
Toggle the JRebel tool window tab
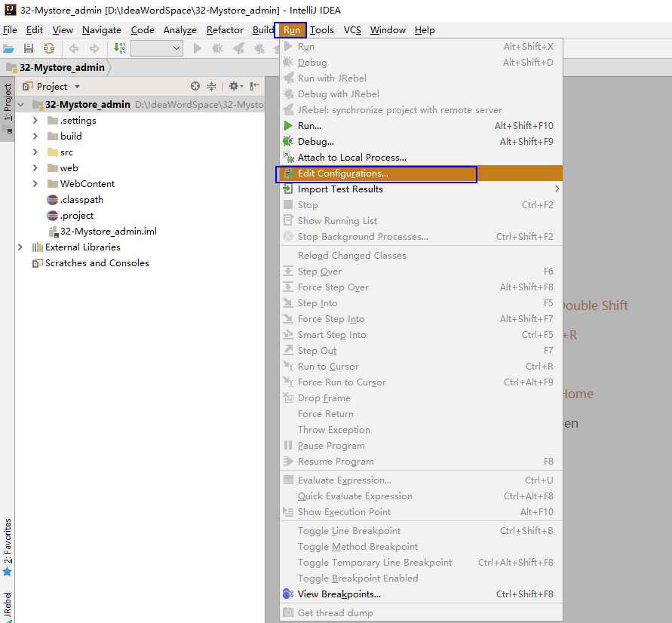pyautogui.click(x=8, y=606)
